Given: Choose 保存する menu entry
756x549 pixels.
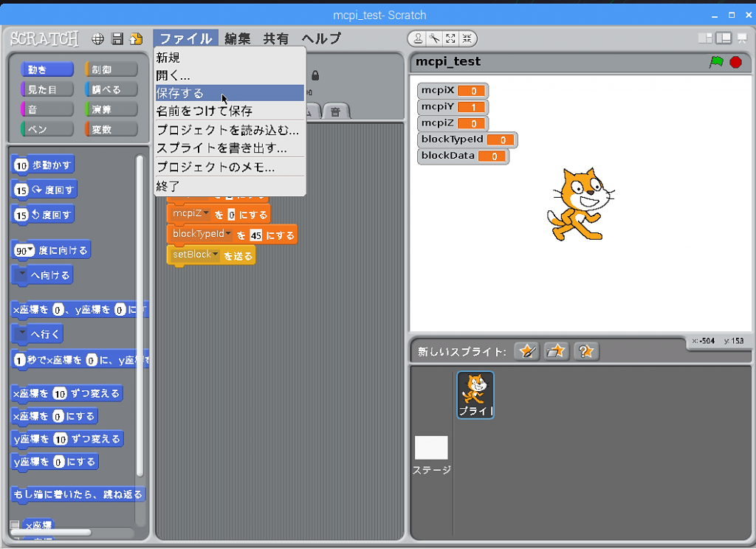Looking at the screenshot, I should [x=230, y=93].
